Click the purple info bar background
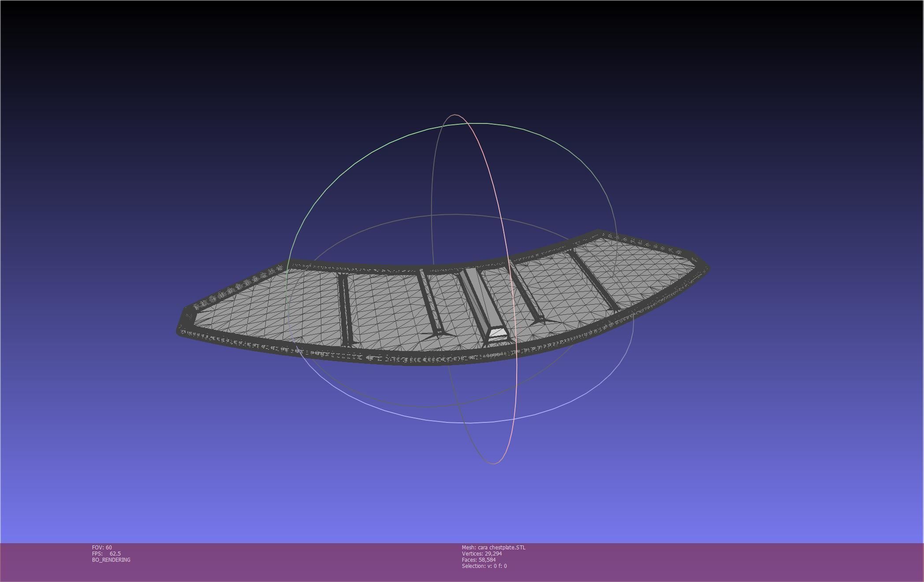The image size is (924, 582). [705, 562]
